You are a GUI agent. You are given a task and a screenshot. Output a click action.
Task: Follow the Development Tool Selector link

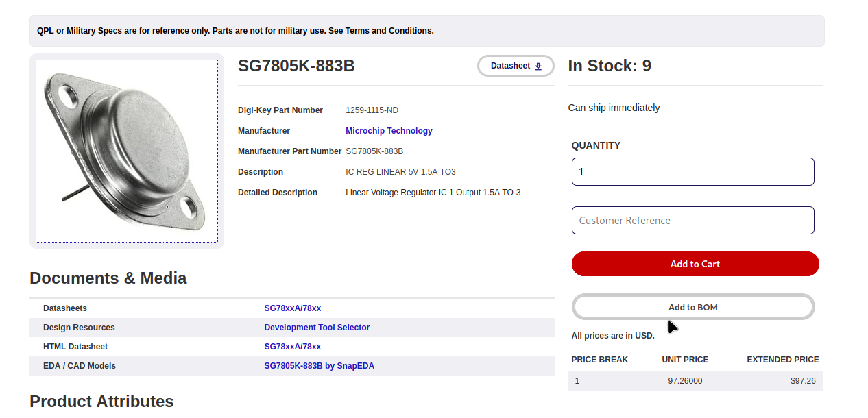[317, 328]
